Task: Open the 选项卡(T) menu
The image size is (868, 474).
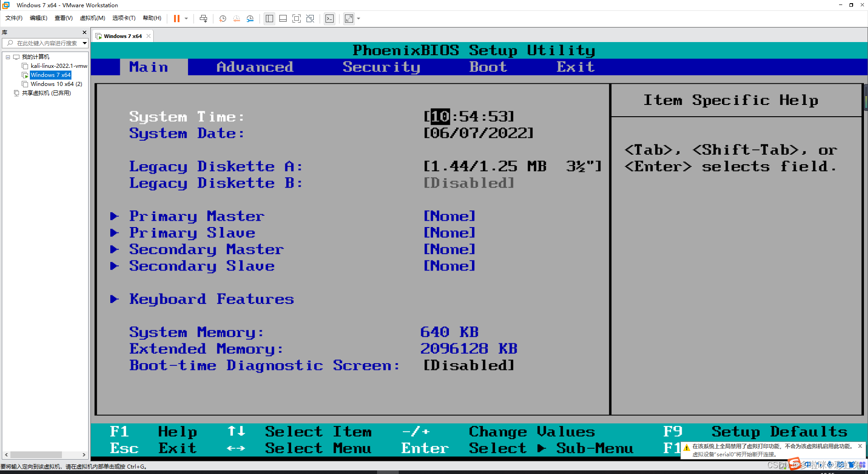Action: coord(124,18)
